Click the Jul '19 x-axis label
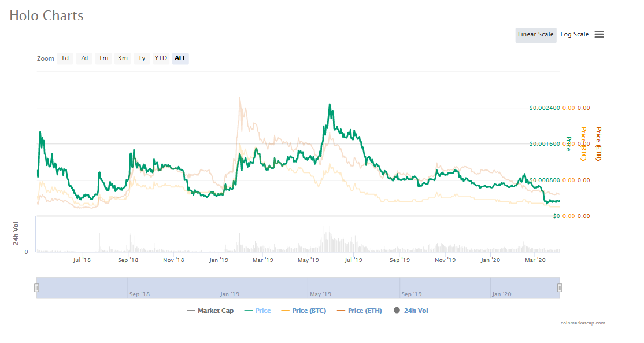 pyautogui.click(x=353, y=260)
